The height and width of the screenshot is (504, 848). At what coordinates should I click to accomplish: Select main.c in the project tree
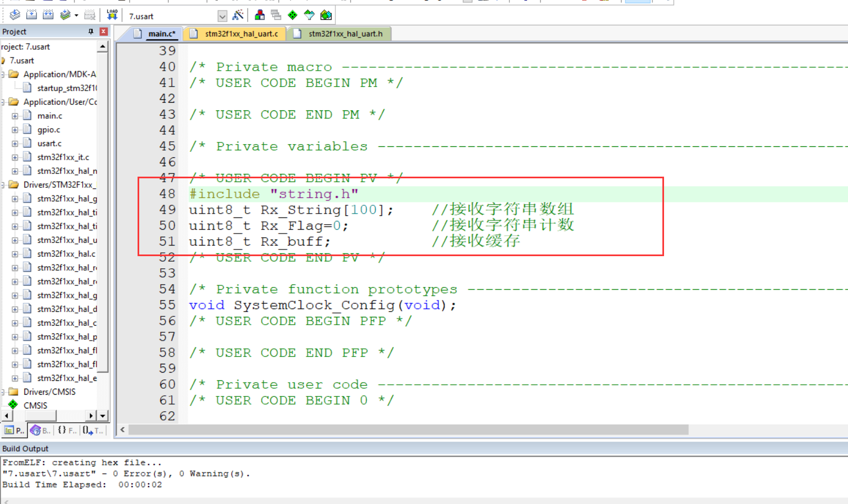(x=50, y=116)
